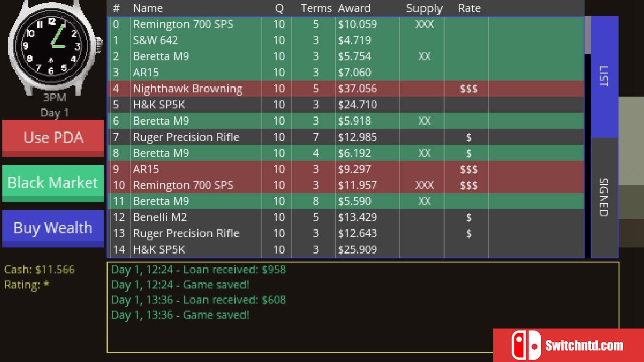This screenshot has width=644, height=362.
Task: Click the Loan received: $608 log entry
Action: 198,300
